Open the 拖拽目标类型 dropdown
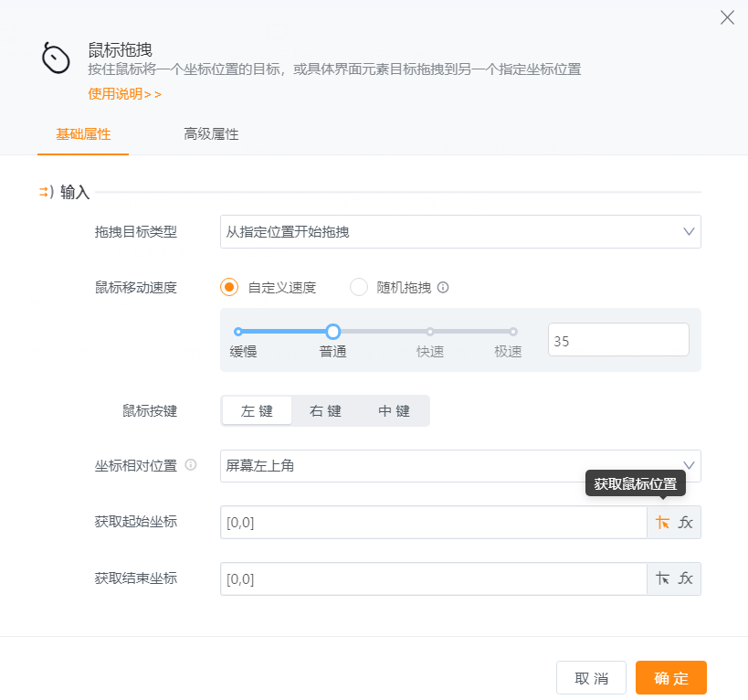Image resolution: width=748 pixels, height=700 pixels. 460,232
